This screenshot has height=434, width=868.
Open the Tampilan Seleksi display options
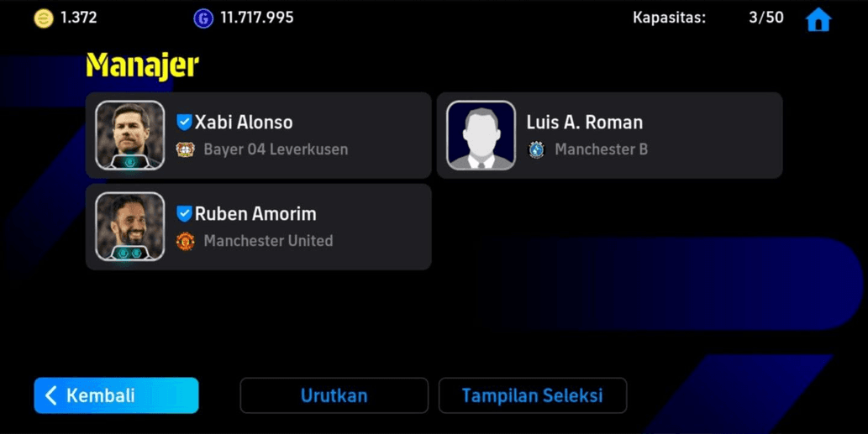533,395
